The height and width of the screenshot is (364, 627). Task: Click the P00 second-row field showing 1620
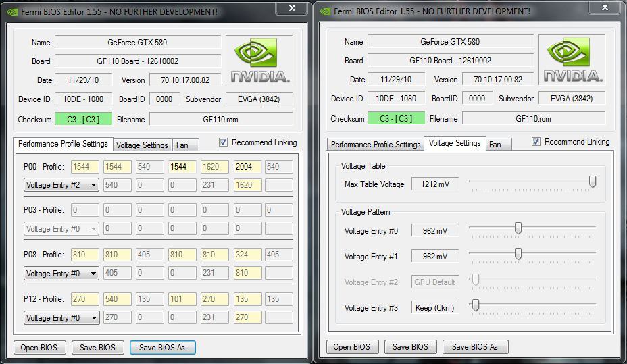coord(247,185)
